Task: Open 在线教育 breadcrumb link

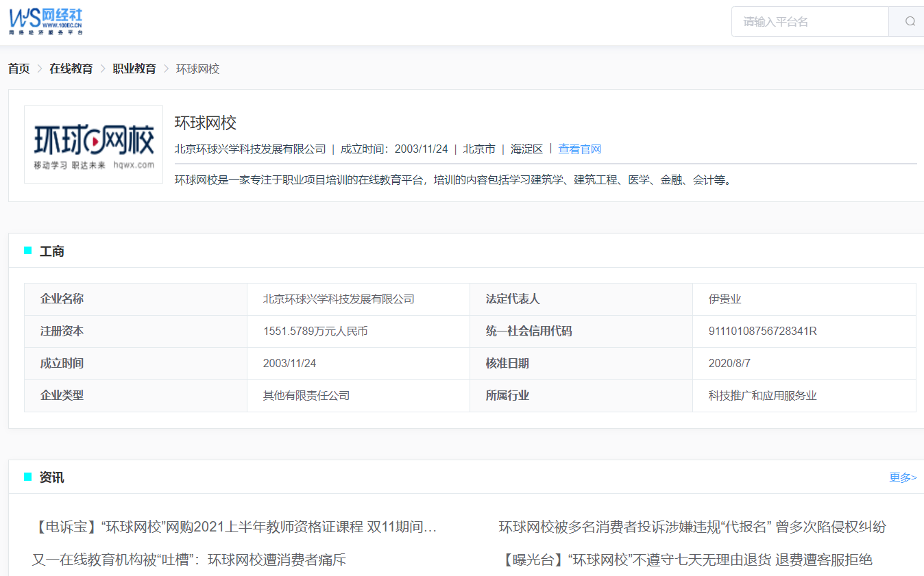Action: (x=71, y=68)
